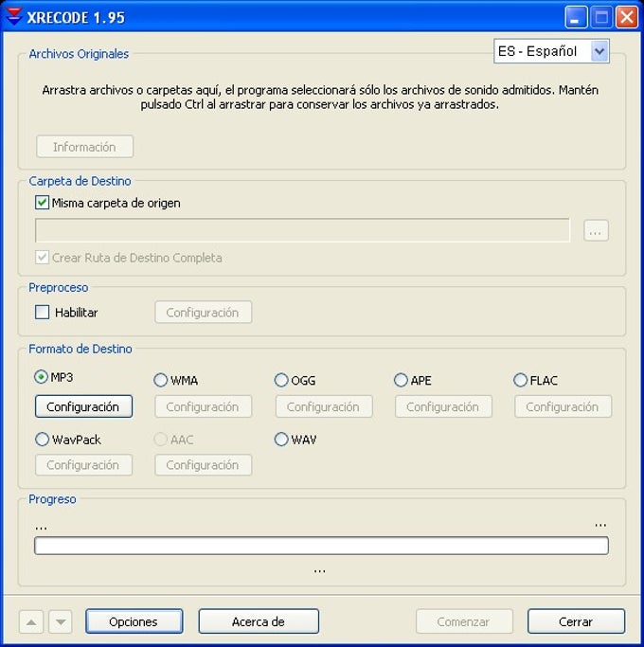644x647 pixels.
Task: Click the XRECODE app icon in title bar
Action: 14,17
